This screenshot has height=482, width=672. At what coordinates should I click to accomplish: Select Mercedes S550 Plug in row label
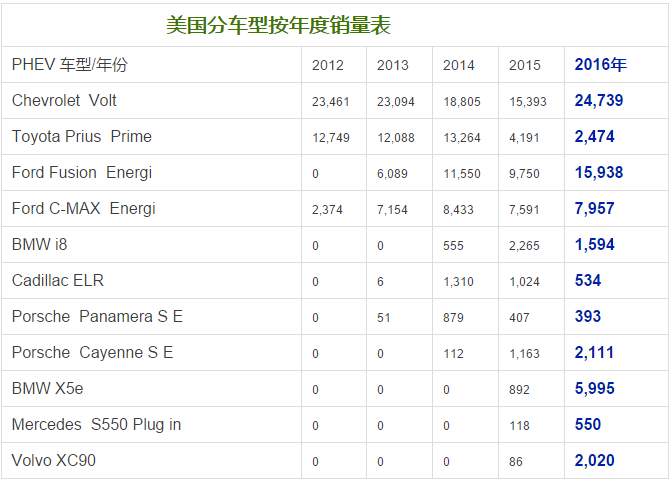tap(96, 425)
